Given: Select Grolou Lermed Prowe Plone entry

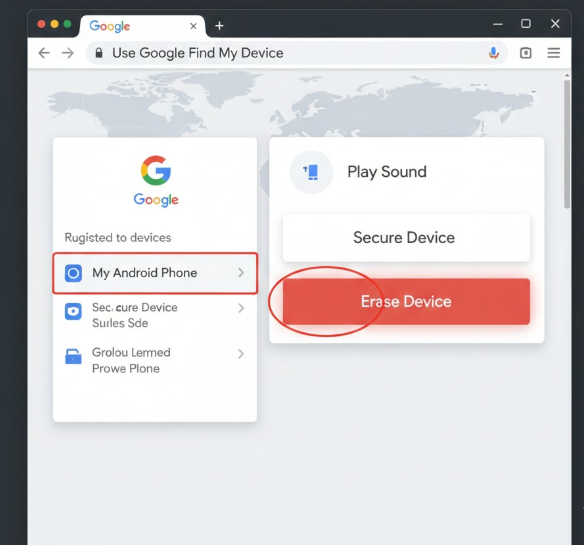Looking at the screenshot, I should tap(155, 360).
